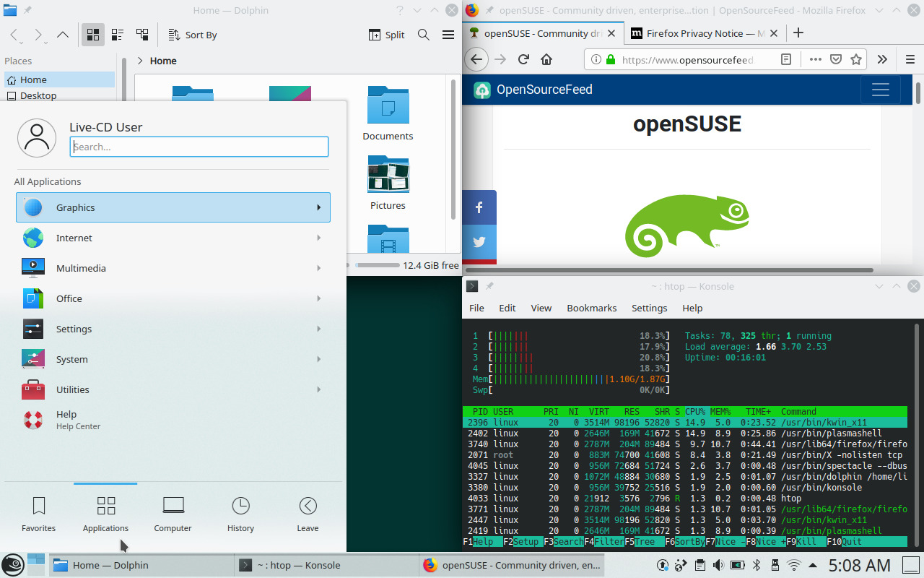Viewport: 924px width, 578px height.
Task: Select Home in Dolphin Places panel
Action: click(x=59, y=79)
